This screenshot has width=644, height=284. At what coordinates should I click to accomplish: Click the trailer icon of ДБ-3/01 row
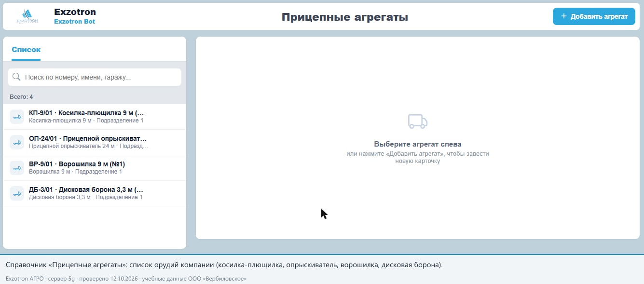coord(17,193)
